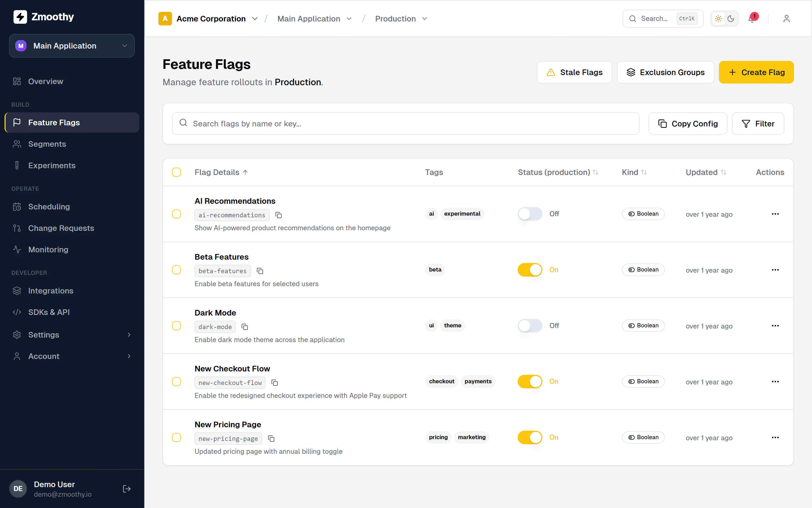This screenshot has width=812, height=508.
Task: Open Change Requests page
Action: [72, 228]
